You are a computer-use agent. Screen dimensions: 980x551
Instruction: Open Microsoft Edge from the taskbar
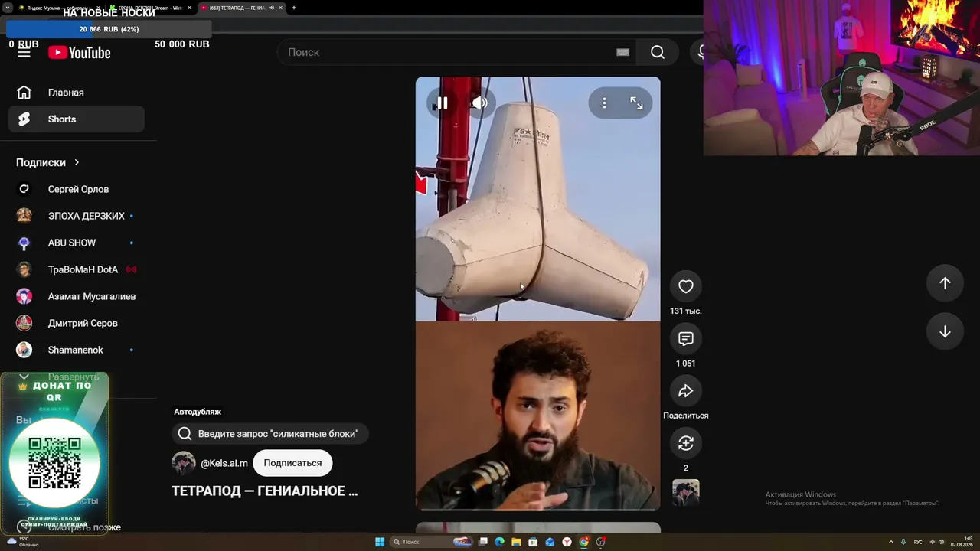pyautogui.click(x=499, y=542)
